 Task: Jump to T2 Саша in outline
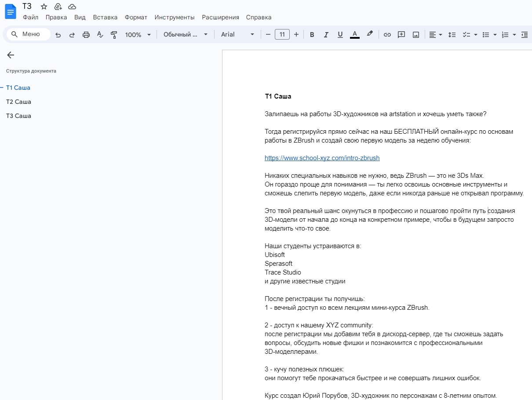point(18,102)
